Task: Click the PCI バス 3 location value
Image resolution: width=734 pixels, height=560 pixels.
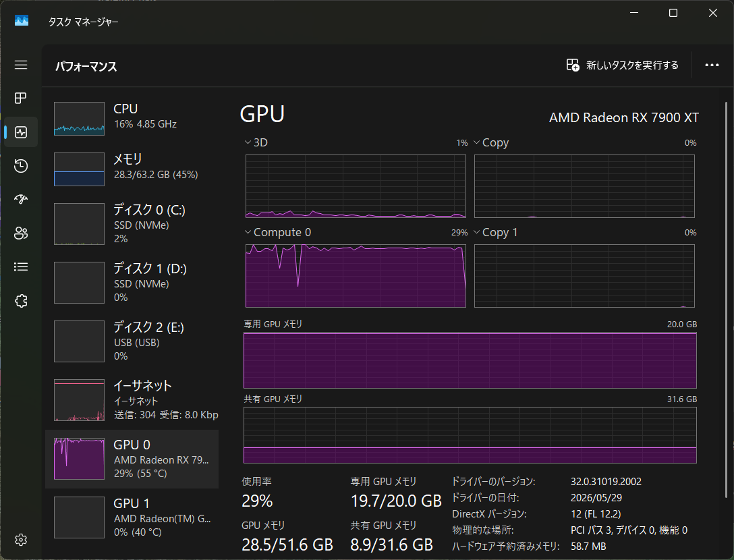Action: click(x=629, y=530)
